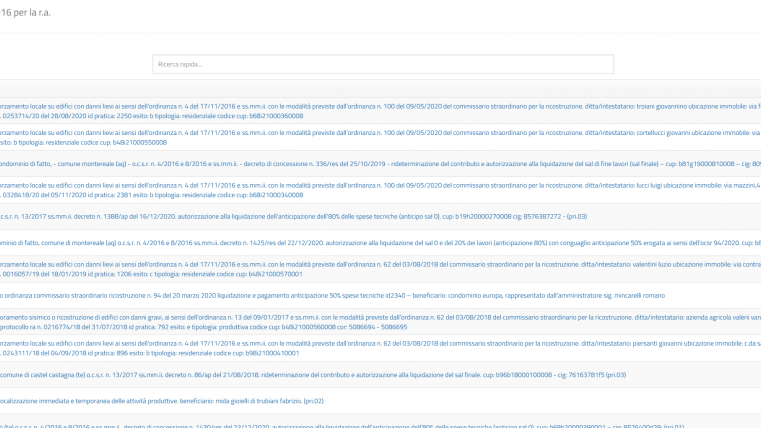Open the mida gioielli di trubiani fabrizio entry
The height and width of the screenshot is (428, 761).
160,401
